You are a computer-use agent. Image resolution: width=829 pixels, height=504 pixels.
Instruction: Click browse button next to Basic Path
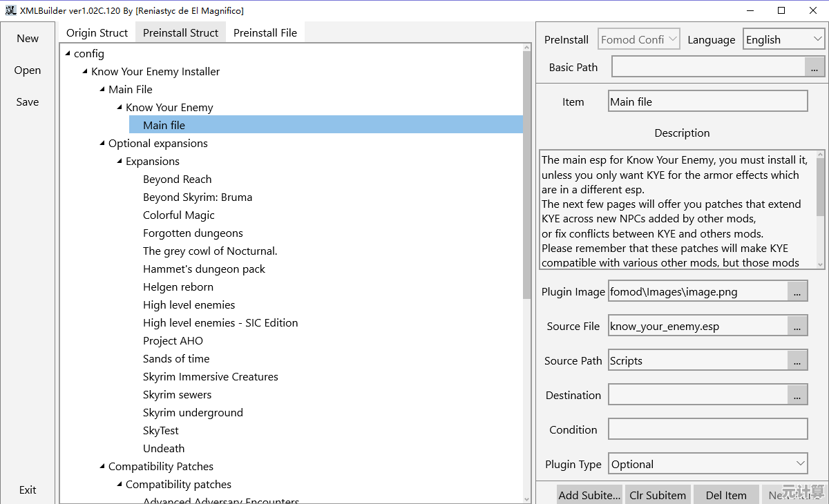pyautogui.click(x=814, y=68)
